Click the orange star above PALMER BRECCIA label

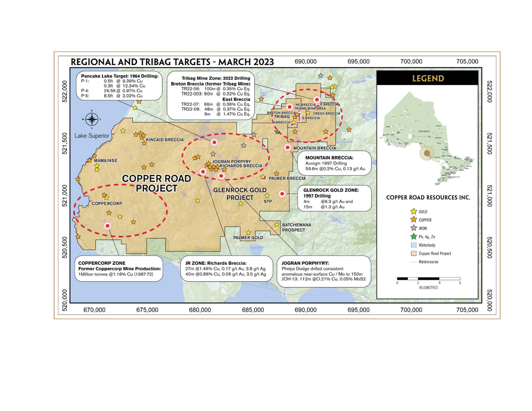pos(276,173)
